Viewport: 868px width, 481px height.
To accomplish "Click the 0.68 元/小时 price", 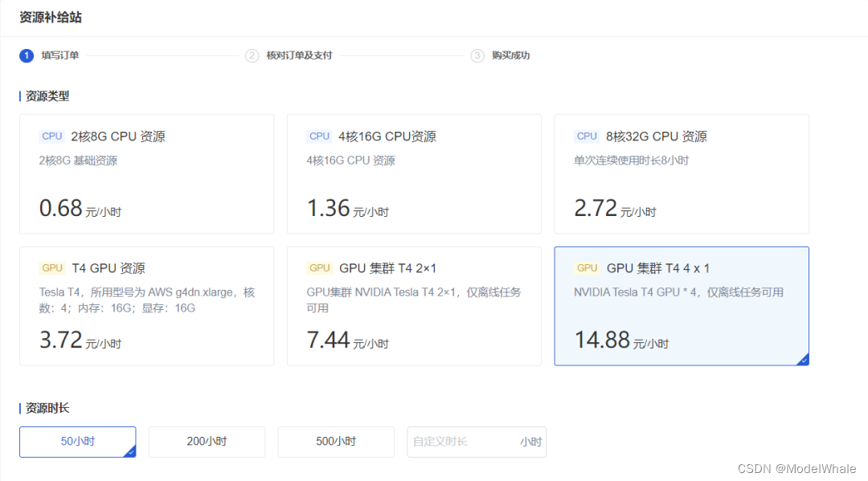I will click(x=80, y=209).
